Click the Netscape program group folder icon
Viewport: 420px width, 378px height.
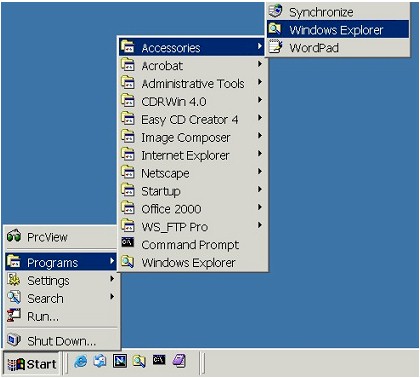[128, 172]
